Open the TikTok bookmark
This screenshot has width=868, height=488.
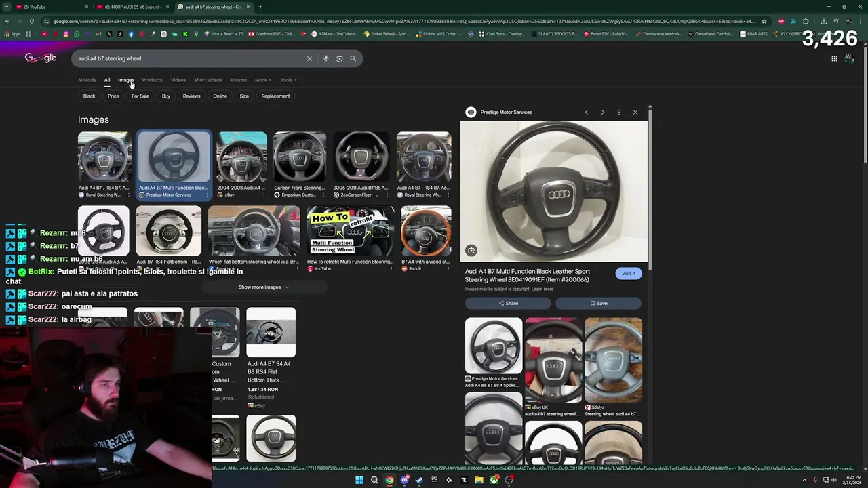point(121,34)
